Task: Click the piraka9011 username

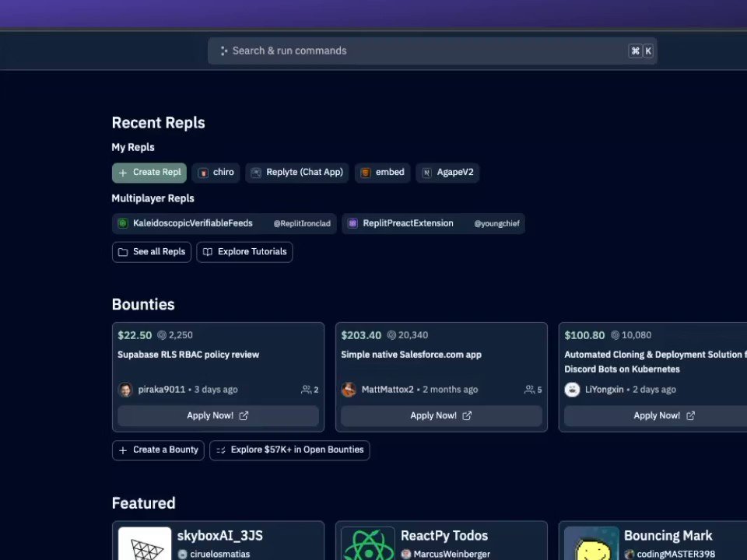Action: tap(162, 390)
